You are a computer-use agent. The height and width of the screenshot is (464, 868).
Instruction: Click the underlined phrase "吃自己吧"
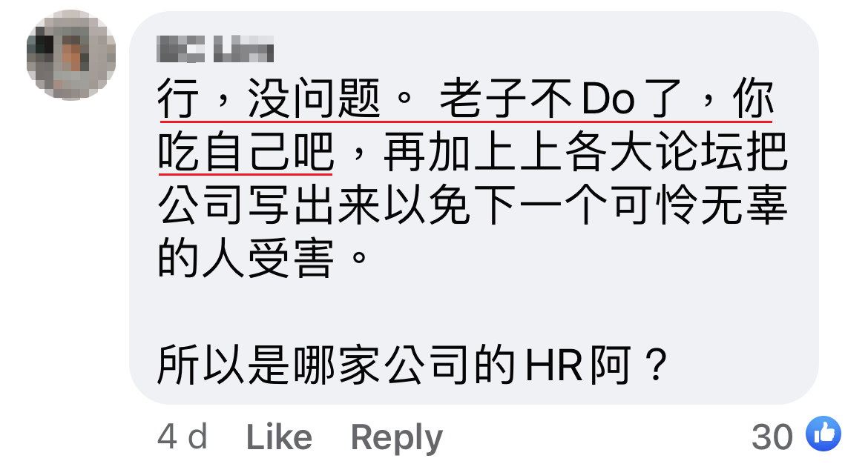pos(246,152)
